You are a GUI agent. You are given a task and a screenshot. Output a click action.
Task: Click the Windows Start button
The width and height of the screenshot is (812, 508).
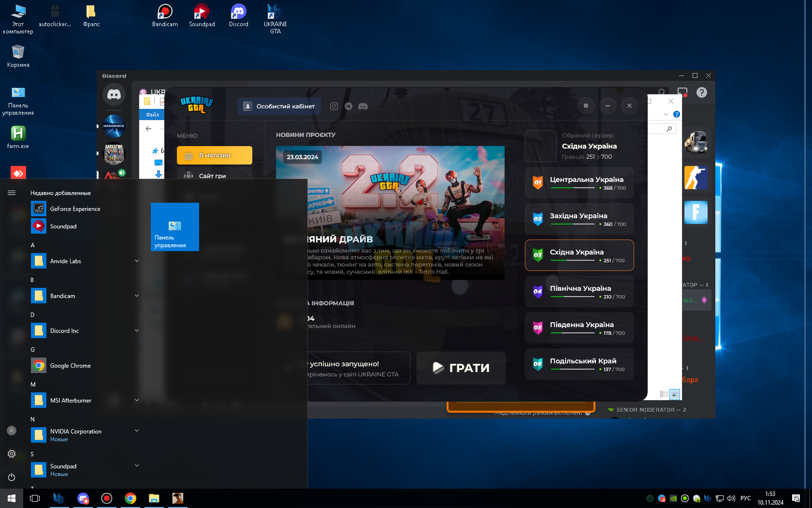[x=12, y=498]
